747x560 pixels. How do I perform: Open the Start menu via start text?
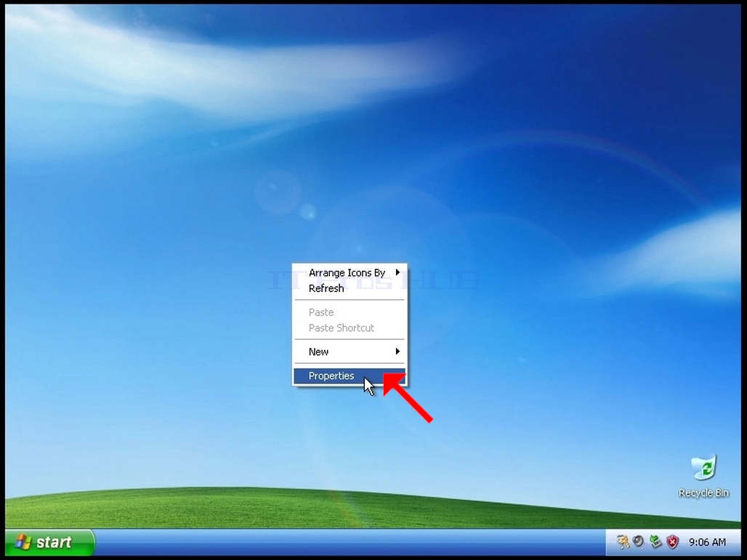point(54,542)
